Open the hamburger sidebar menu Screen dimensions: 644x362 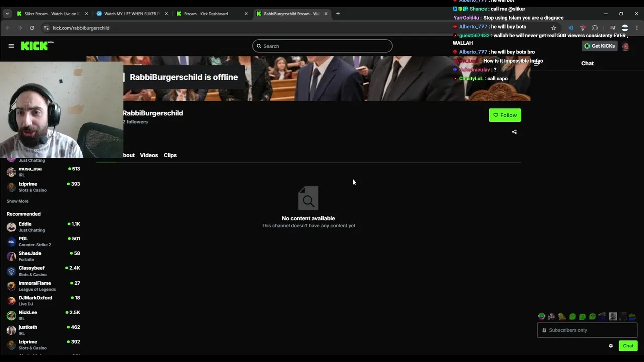pyautogui.click(x=11, y=46)
